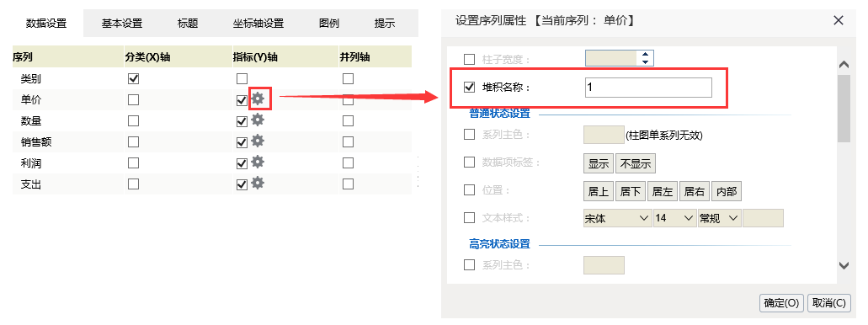
Task: Toggle 分类(X)轴 checkbox for 类别
Action: coord(133,78)
